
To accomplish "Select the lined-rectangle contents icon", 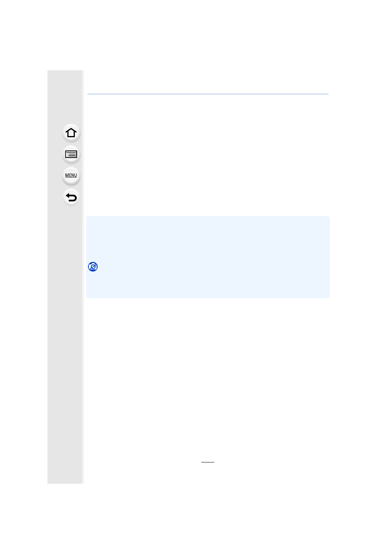I will click(x=71, y=154).
